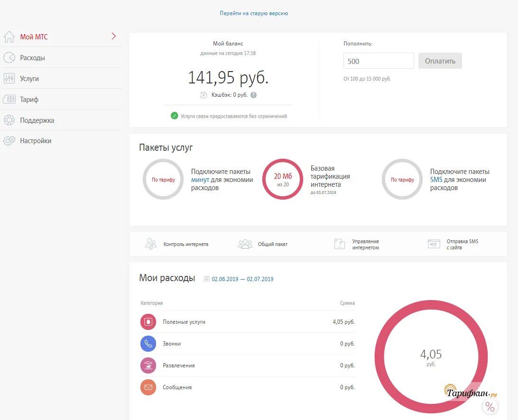Click the Полезные услуги category icon

pyautogui.click(x=148, y=322)
